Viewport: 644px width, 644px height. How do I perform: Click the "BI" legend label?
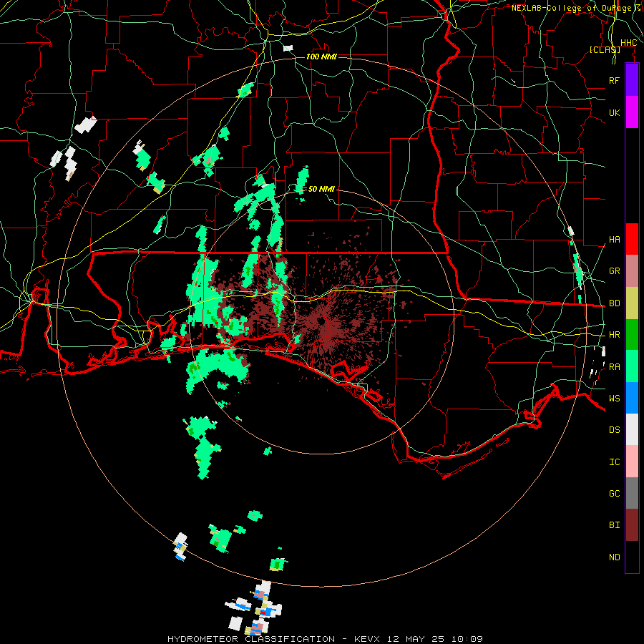[614, 525]
